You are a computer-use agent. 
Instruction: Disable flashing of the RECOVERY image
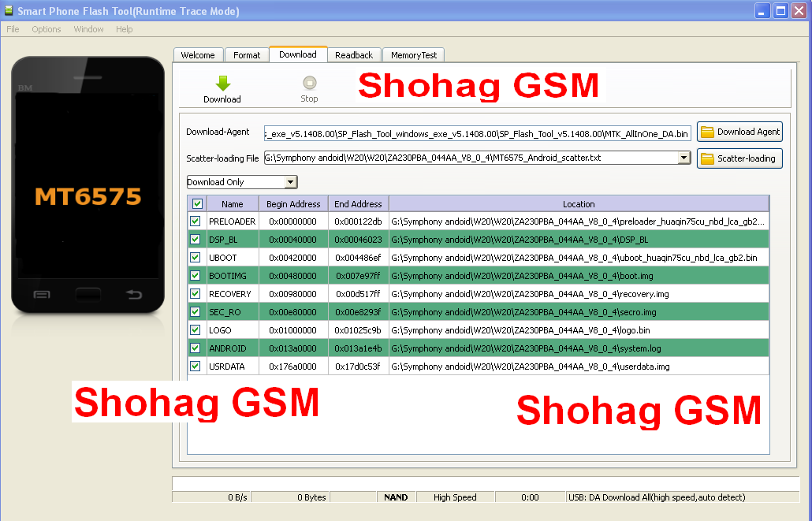(x=196, y=293)
